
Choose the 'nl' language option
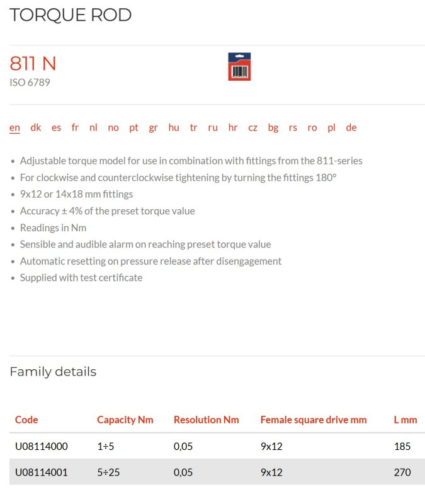pos(93,128)
